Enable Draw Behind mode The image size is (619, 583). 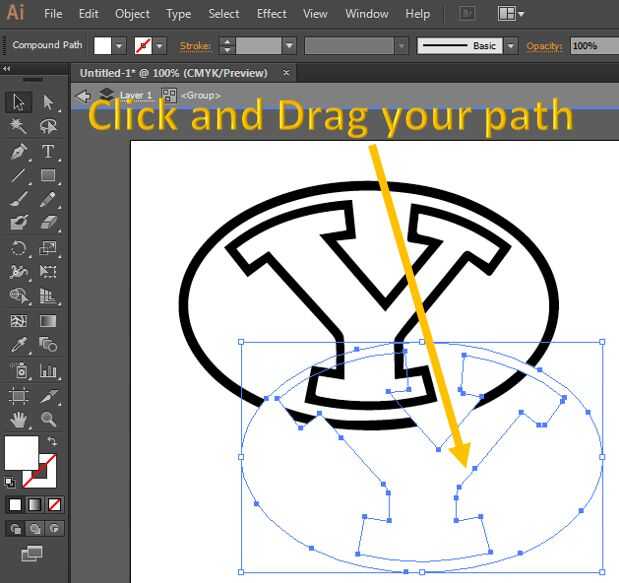35,529
